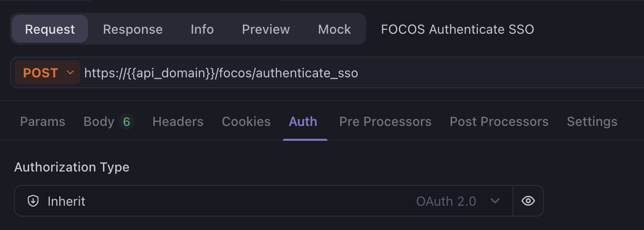Select the Auth tab

(x=303, y=121)
